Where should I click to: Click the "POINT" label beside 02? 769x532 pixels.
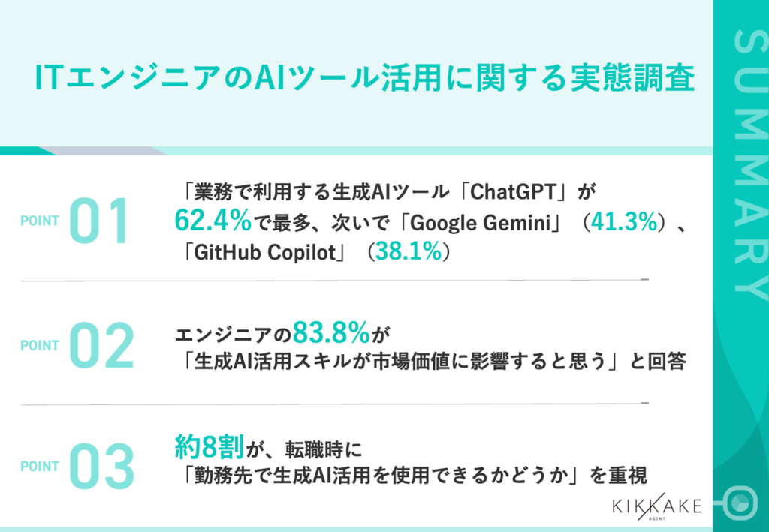coord(40,346)
